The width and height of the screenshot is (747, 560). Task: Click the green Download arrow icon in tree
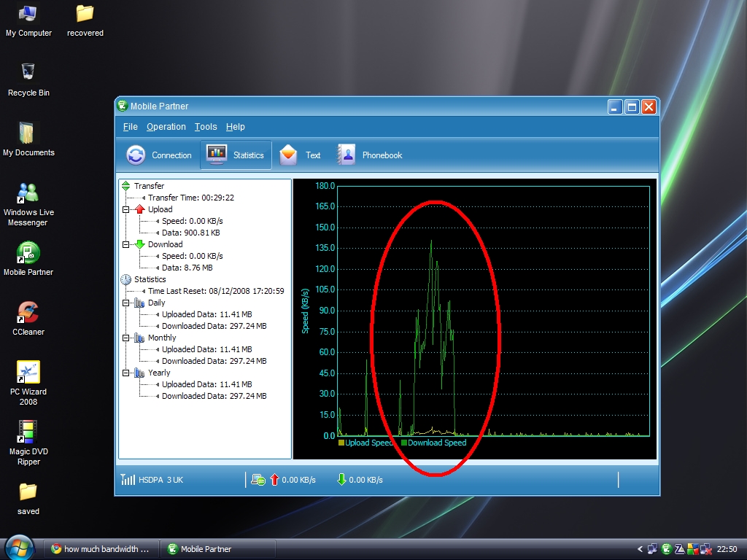tap(139, 244)
